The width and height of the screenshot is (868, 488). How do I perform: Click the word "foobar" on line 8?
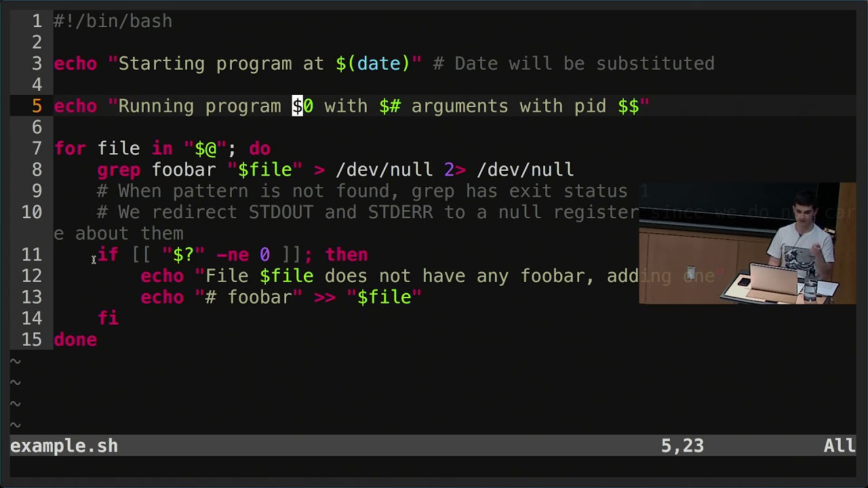[x=184, y=169]
